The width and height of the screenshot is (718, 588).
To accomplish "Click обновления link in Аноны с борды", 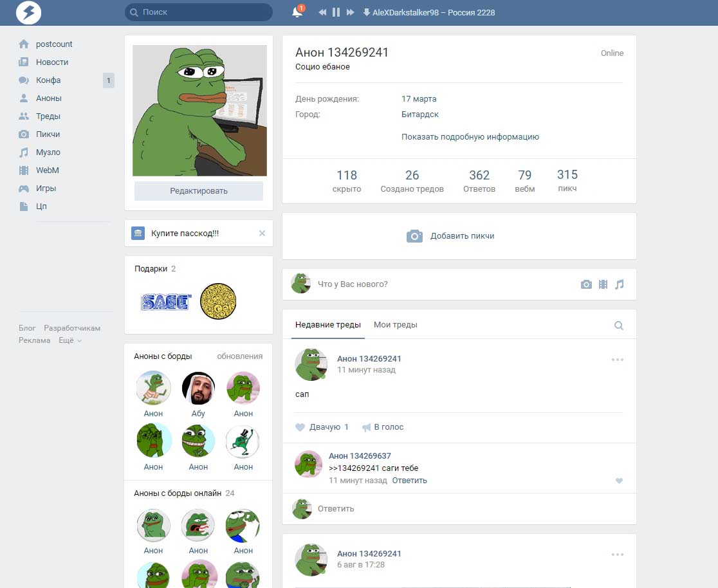I will [239, 356].
